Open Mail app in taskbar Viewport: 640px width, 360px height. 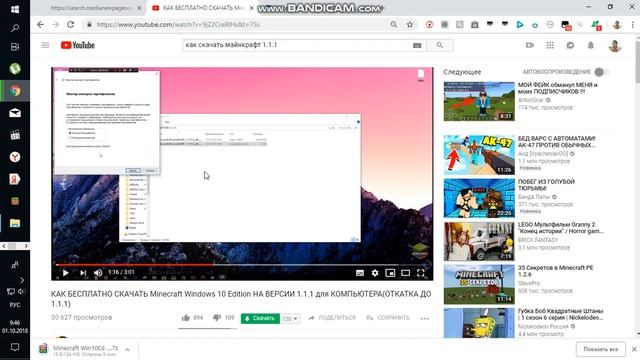[x=15, y=113]
